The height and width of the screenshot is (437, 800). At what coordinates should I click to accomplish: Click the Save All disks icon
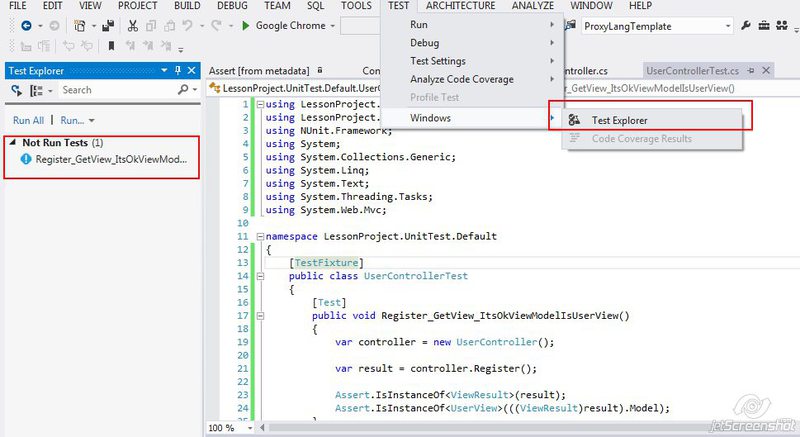[108, 25]
